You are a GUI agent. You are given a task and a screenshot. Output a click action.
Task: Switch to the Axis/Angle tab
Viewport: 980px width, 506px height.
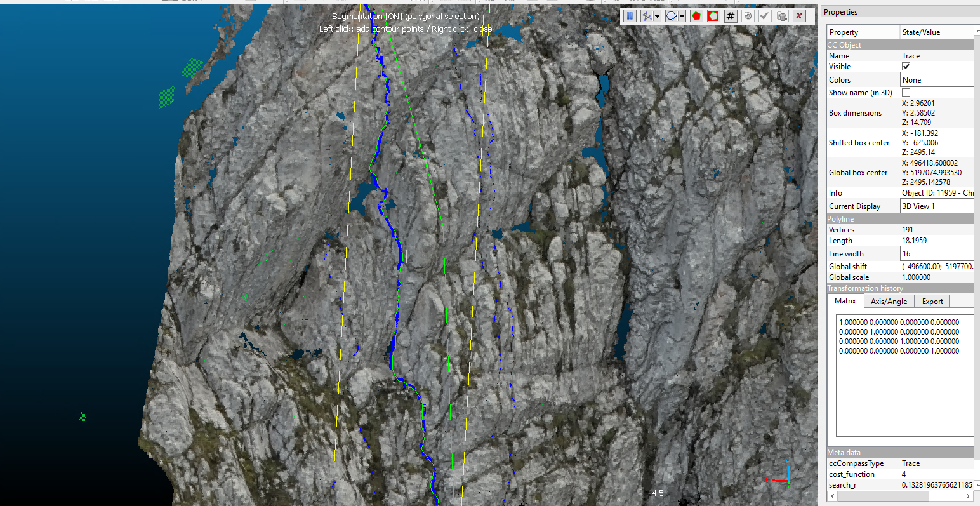(x=888, y=301)
